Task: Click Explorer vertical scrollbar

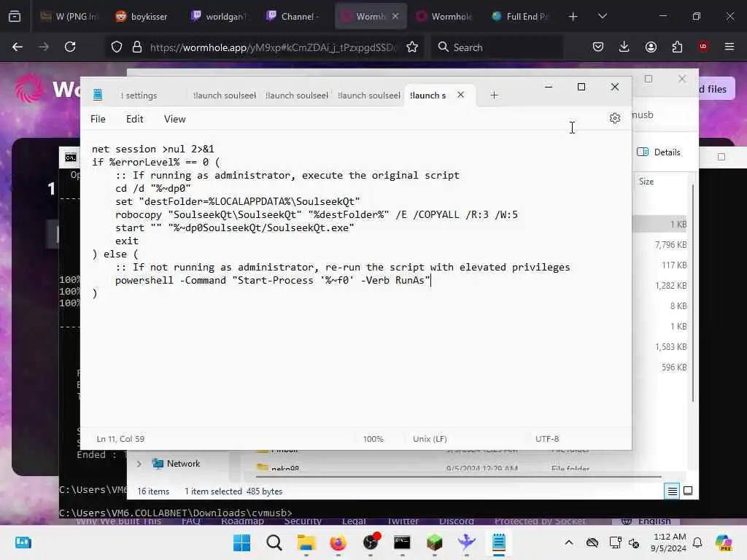Action: 693,293
